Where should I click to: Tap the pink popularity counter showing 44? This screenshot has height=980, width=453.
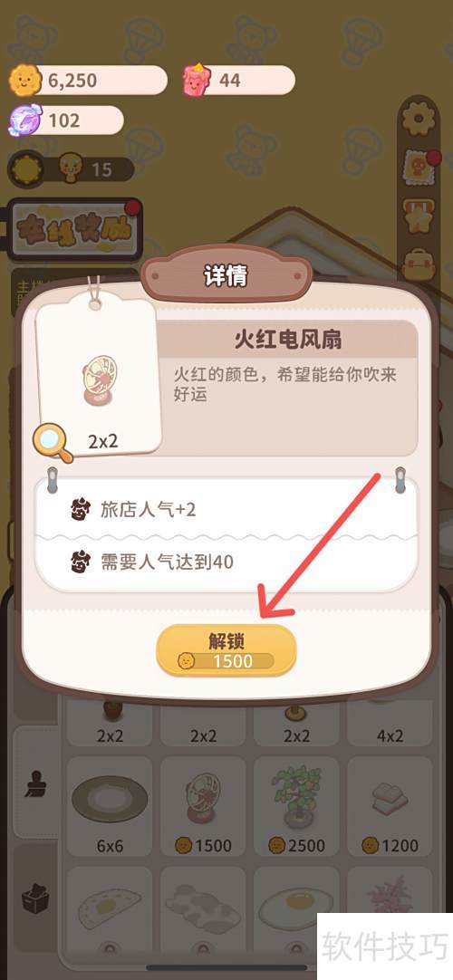[x=238, y=80]
